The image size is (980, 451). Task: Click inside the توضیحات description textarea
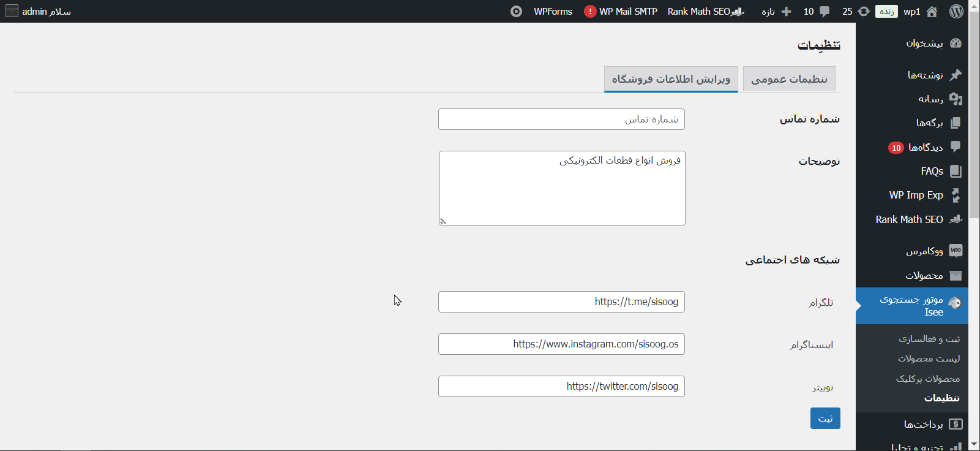tap(562, 188)
